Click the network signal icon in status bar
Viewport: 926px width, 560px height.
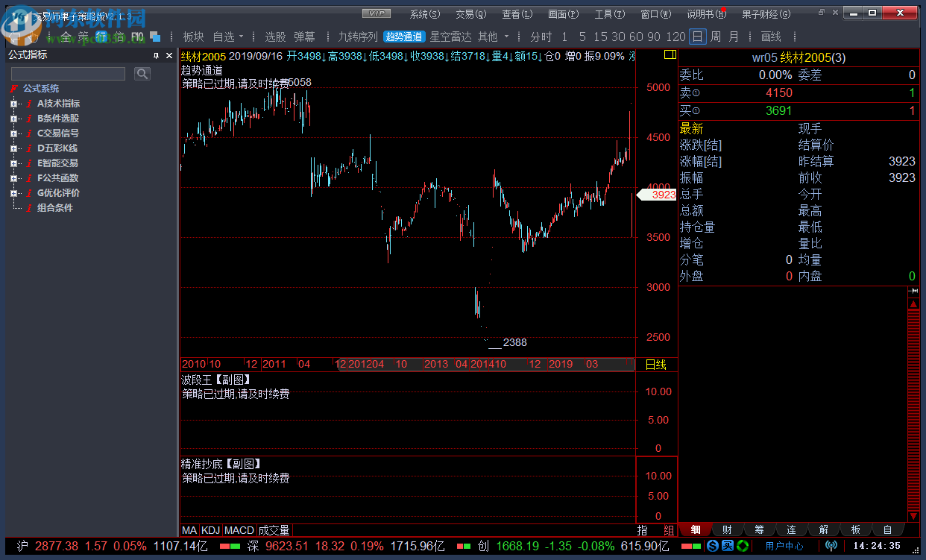[832, 546]
